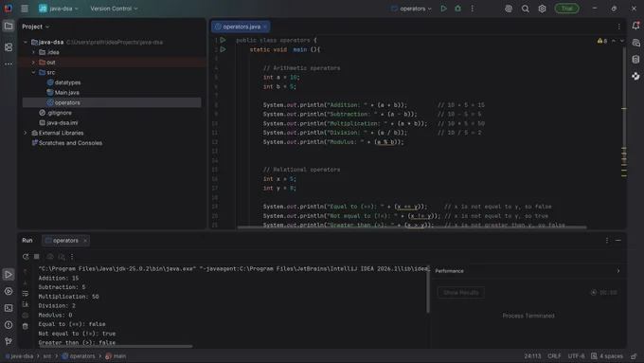Open operators run configuration dropdown
This screenshot has width=644, height=363.
point(412,9)
